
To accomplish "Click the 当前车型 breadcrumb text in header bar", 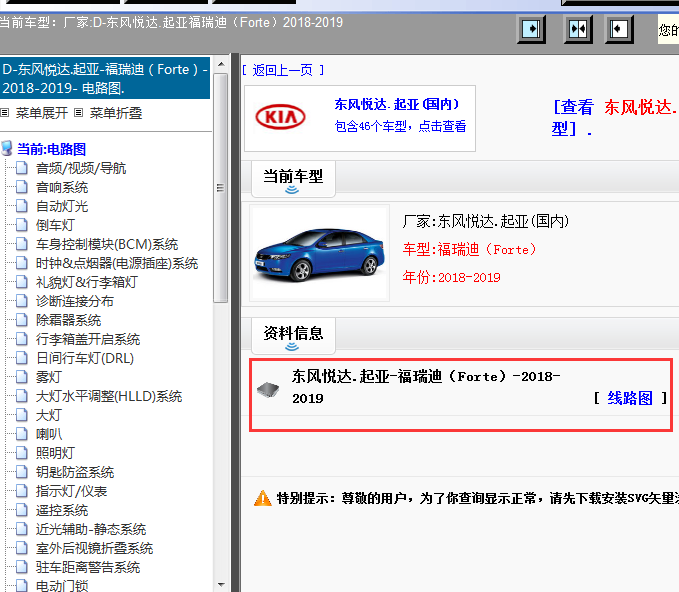I will [171, 22].
